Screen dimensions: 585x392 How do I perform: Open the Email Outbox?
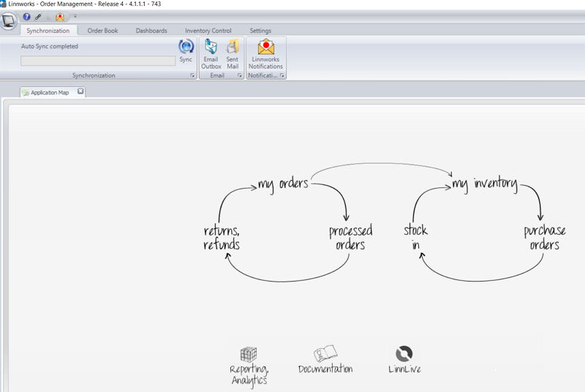tap(211, 54)
